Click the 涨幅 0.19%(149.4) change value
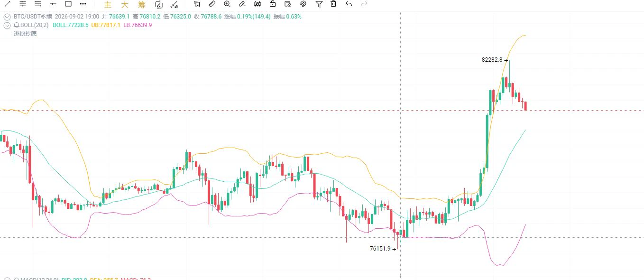Image resolution: width=644 pixels, height=280 pixels. point(248,17)
